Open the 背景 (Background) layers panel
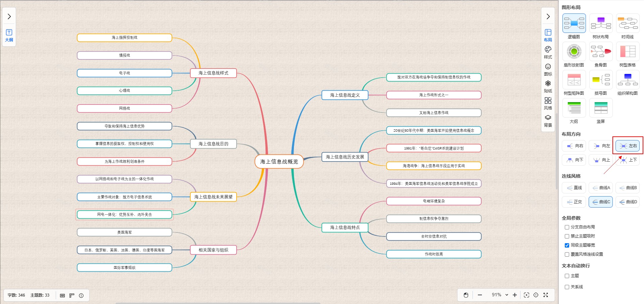The width and height of the screenshot is (644, 304). click(x=548, y=121)
